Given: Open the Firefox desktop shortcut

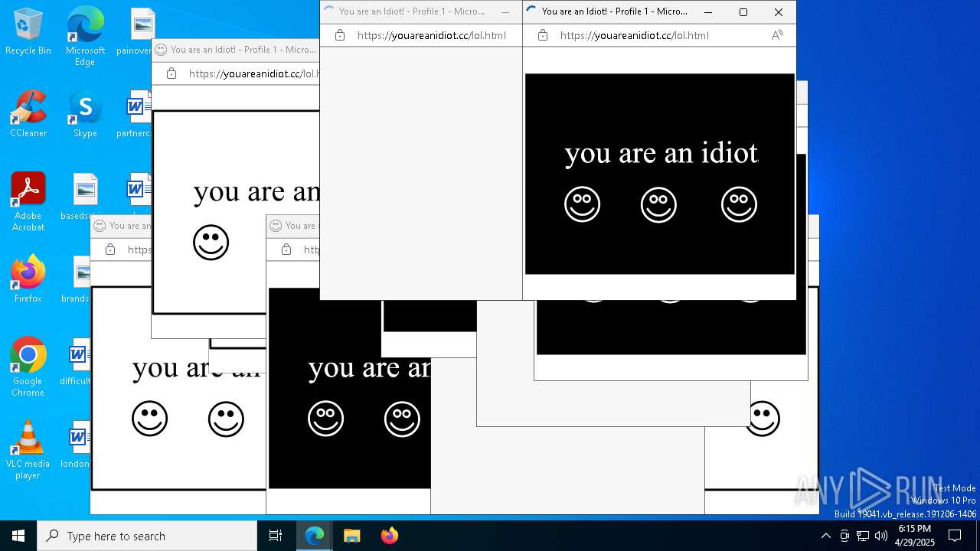Looking at the screenshot, I should 28,279.
